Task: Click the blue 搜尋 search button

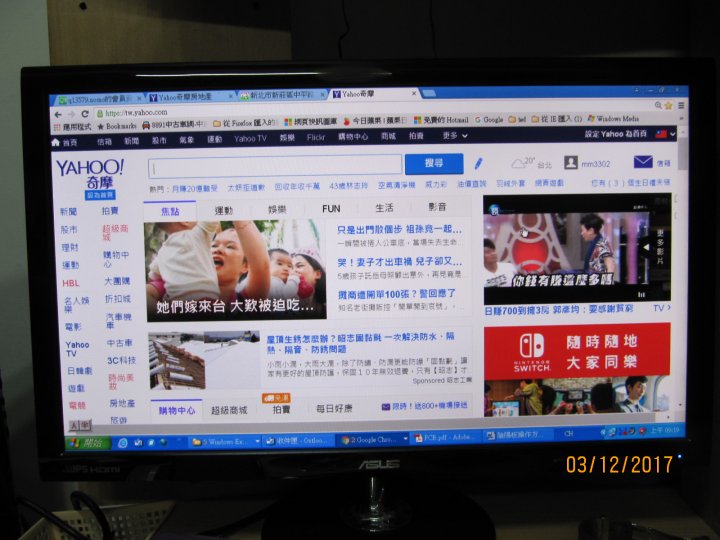Action: pos(434,163)
